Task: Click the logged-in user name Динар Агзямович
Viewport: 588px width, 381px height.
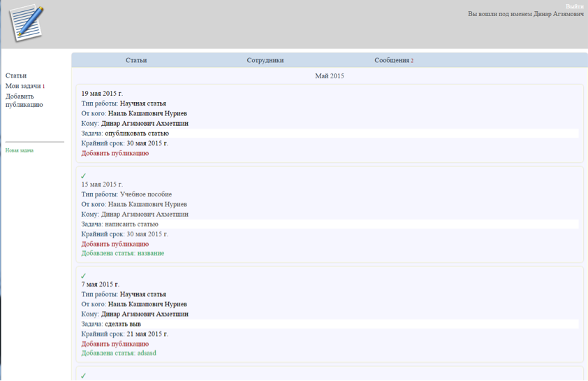Action: (559, 14)
